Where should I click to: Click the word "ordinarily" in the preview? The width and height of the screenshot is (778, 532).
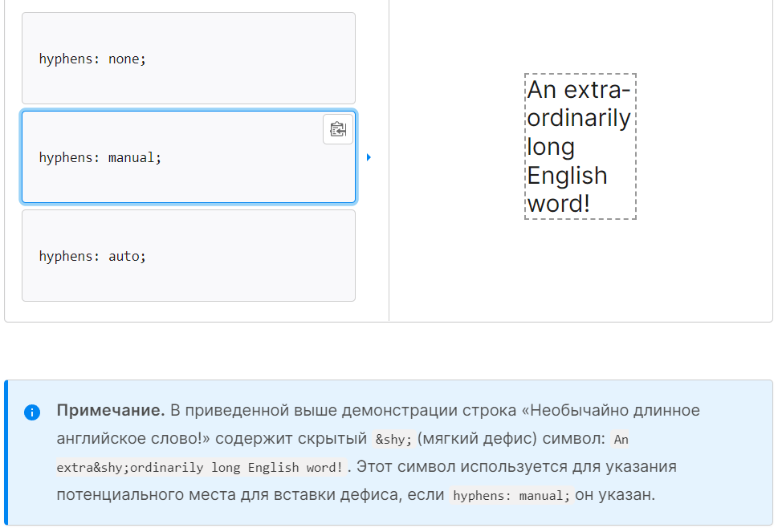pyautogui.click(x=578, y=118)
